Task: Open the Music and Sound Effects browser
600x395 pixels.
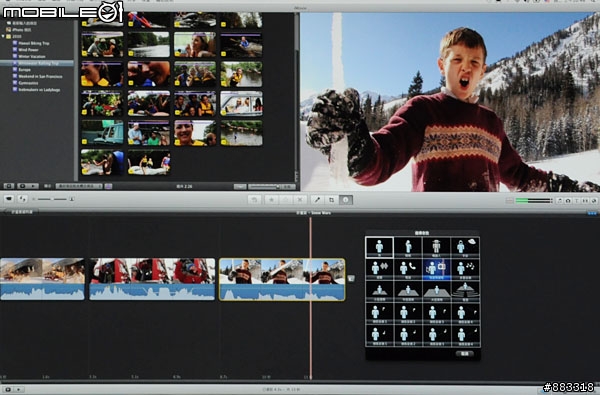Action: tap(560, 201)
